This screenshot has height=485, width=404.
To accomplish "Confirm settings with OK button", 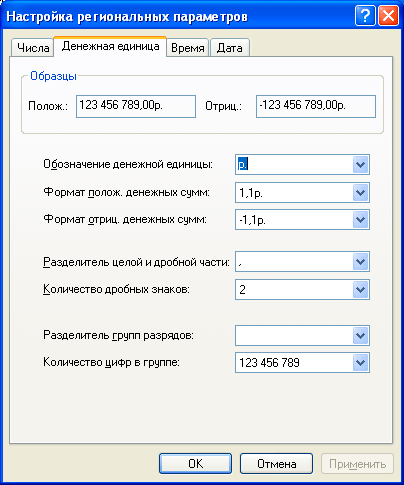I will (x=195, y=463).
